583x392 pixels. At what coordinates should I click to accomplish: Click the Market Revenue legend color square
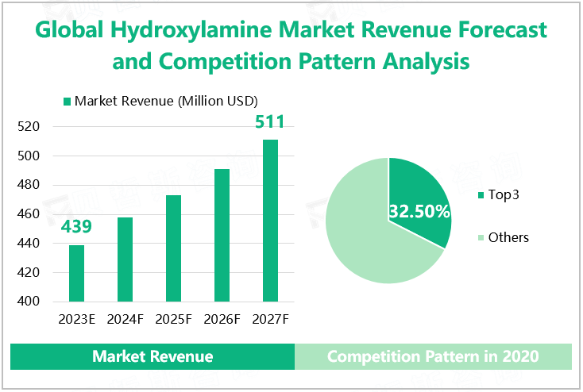(x=67, y=102)
